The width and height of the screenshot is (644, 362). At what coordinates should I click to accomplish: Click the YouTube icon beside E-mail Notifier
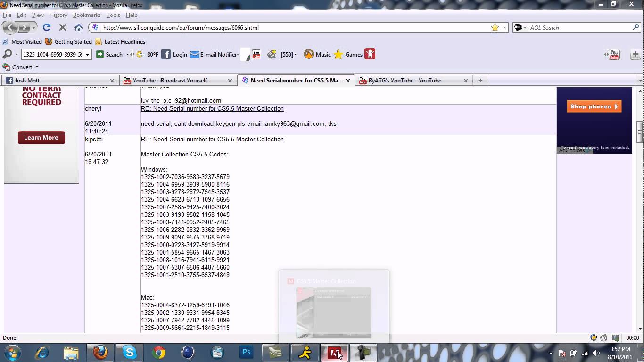[x=256, y=54]
